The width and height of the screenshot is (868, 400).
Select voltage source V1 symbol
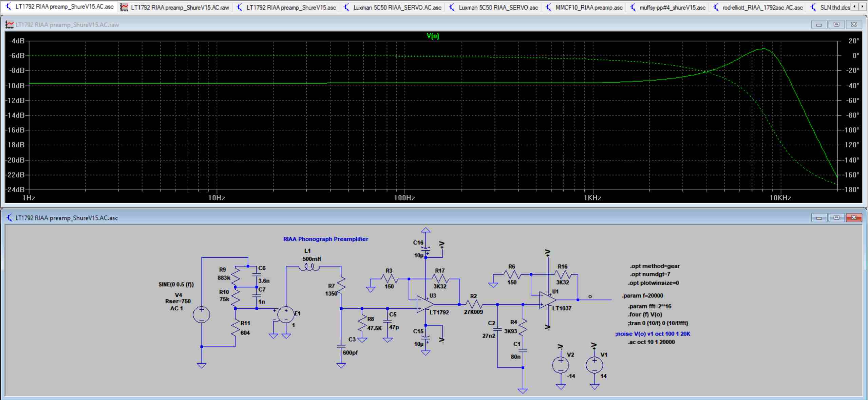coord(594,365)
